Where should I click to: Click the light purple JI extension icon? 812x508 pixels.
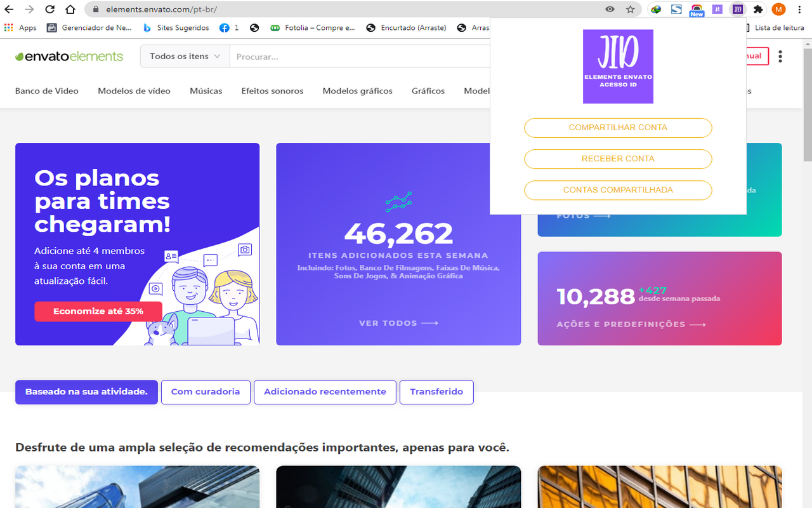(x=717, y=10)
